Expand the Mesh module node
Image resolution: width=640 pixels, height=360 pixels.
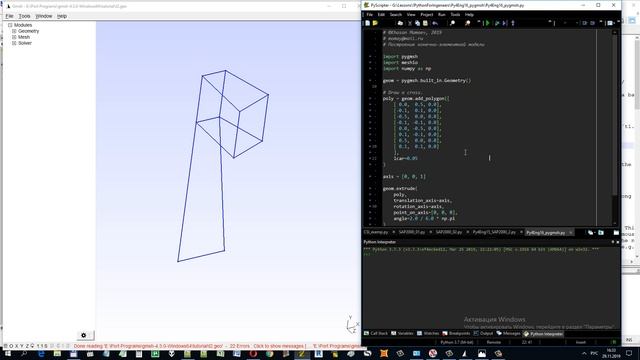click(14, 37)
